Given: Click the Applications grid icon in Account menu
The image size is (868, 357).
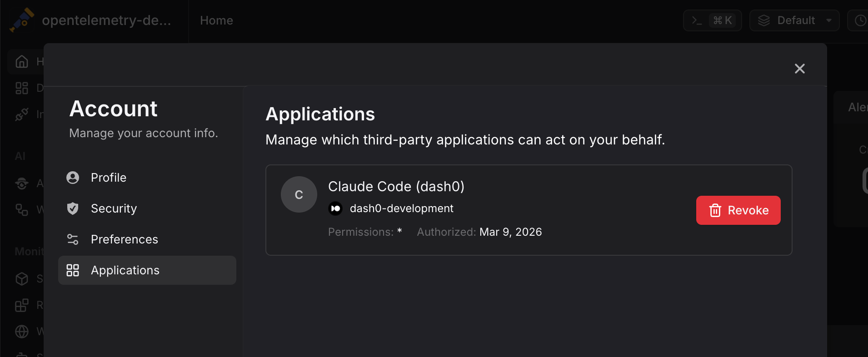Looking at the screenshot, I should [x=73, y=270].
